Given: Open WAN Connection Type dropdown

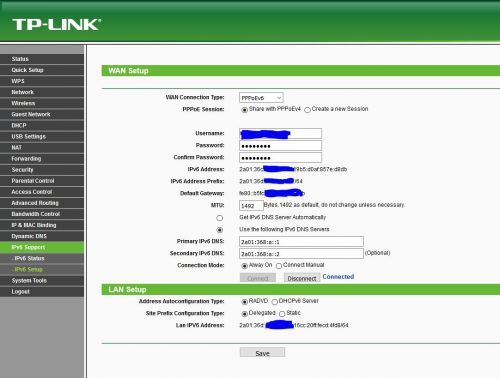Looking at the screenshot, I should pyautogui.click(x=261, y=98).
